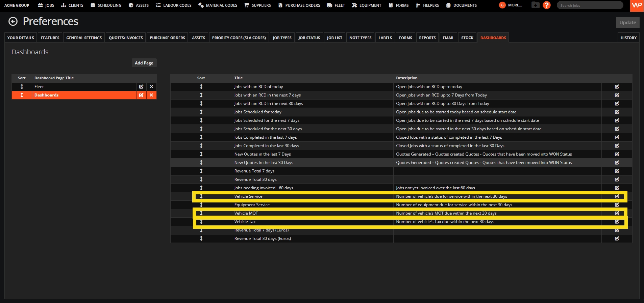The image size is (644, 303).
Task: Edit the Dashboards page title
Action: 141,95
